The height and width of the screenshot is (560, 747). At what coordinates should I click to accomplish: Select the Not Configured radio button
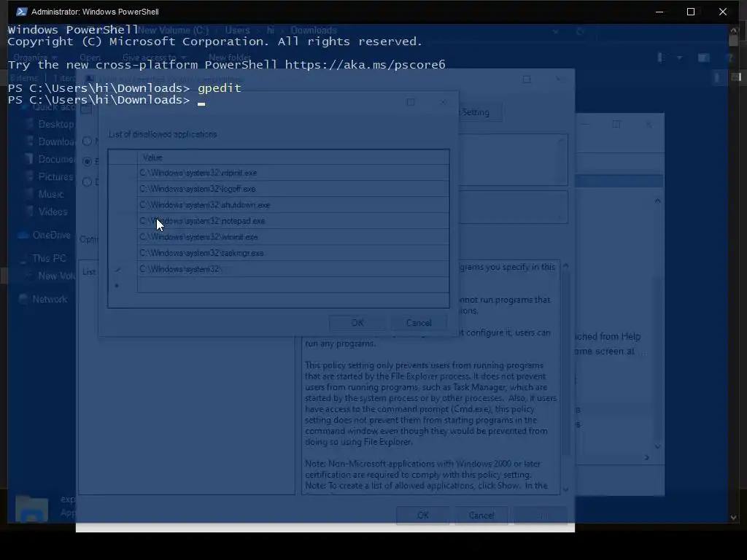[x=88, y=141]
